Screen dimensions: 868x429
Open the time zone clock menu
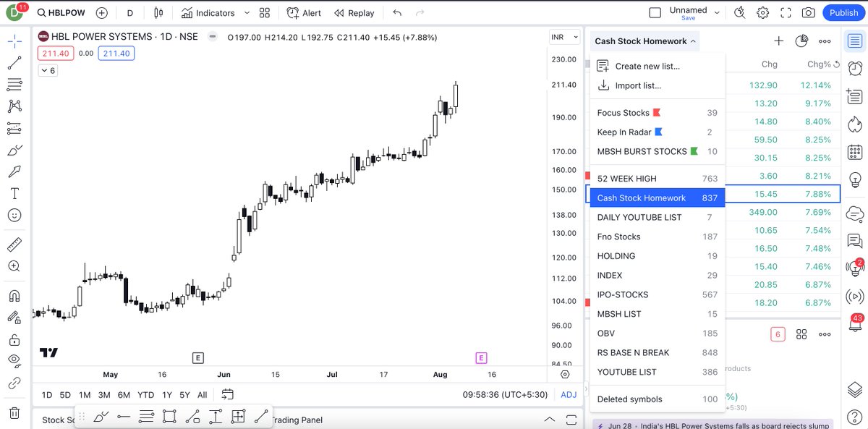coord(506,395)
